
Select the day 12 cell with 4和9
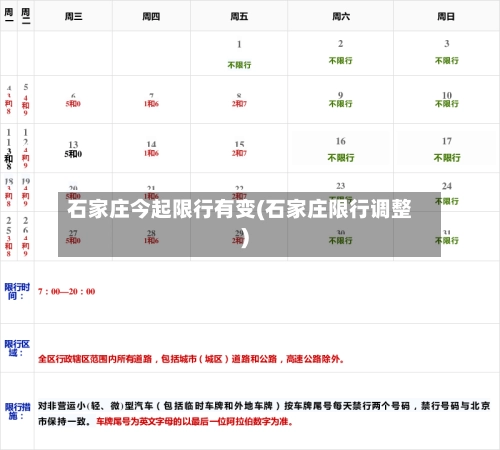click(x=26, y=148)
